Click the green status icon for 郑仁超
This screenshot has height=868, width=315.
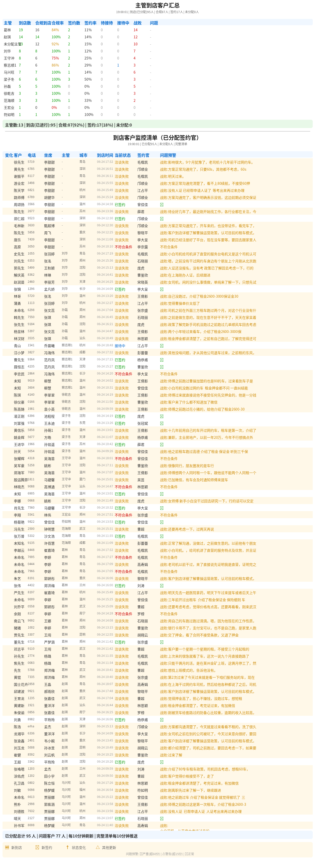(x=162, y=219)
